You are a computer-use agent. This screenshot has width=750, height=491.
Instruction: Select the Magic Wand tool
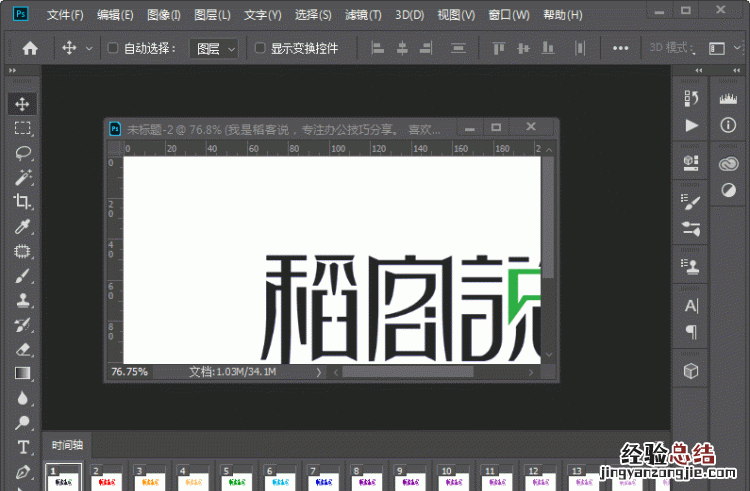[x=22, y=178]
